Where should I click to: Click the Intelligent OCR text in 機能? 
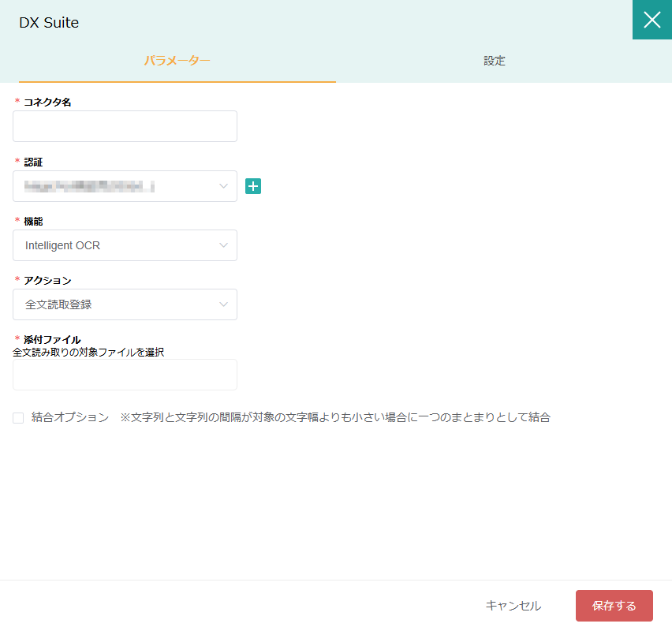pos(62,245)
